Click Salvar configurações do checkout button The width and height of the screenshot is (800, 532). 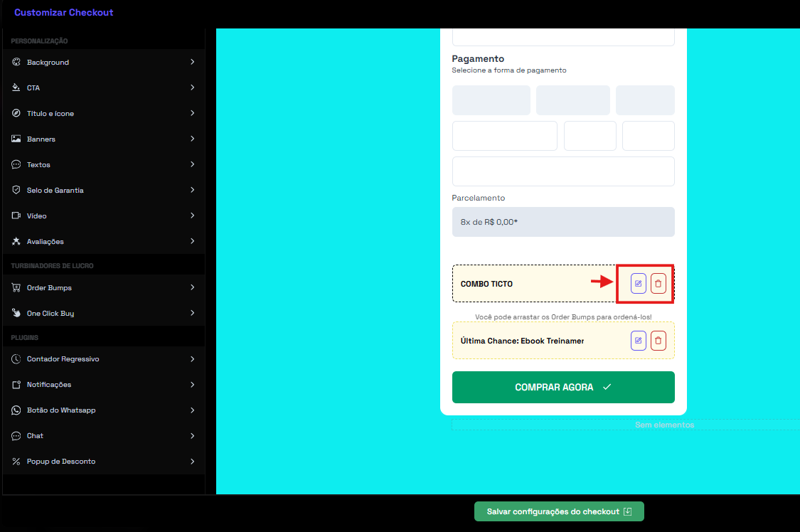(559, 511)
